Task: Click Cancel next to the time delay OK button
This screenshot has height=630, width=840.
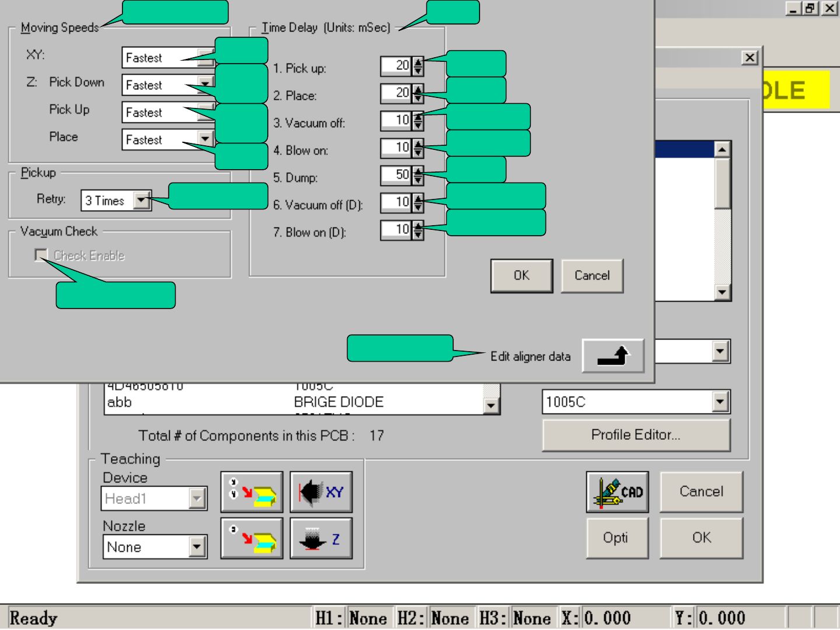Action: pos(592,275)
